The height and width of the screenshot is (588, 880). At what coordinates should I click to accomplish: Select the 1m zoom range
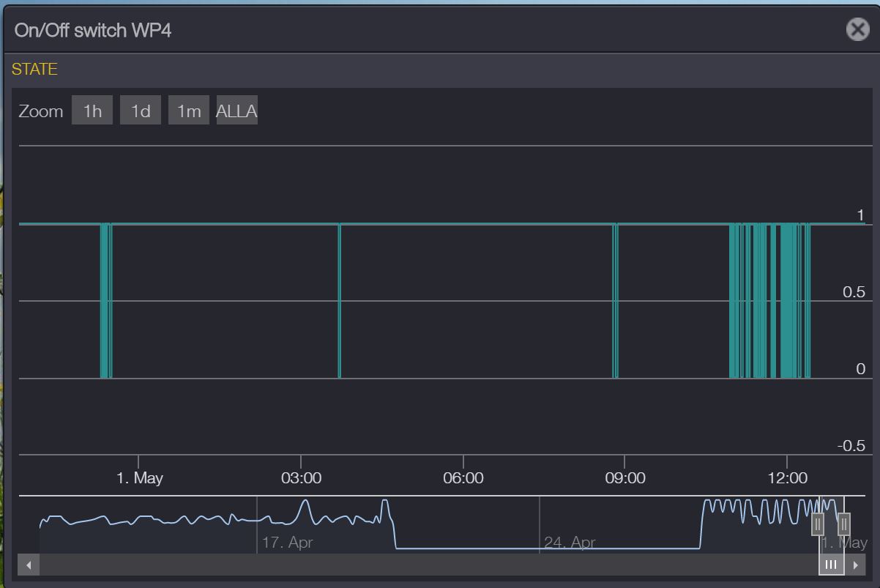189,111
